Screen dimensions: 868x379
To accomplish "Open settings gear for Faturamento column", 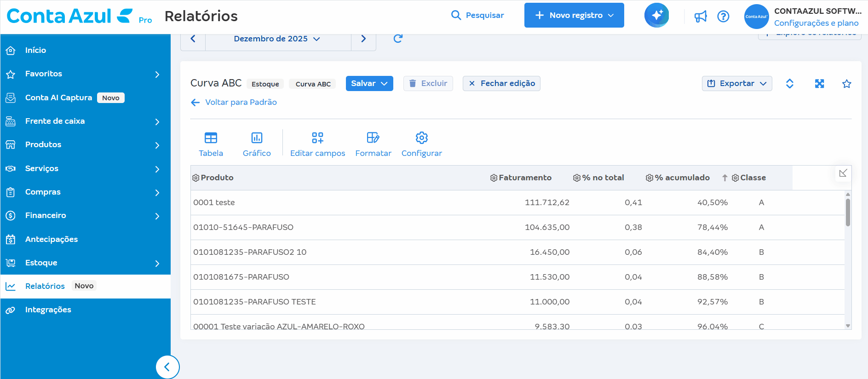I will [494, 178].
